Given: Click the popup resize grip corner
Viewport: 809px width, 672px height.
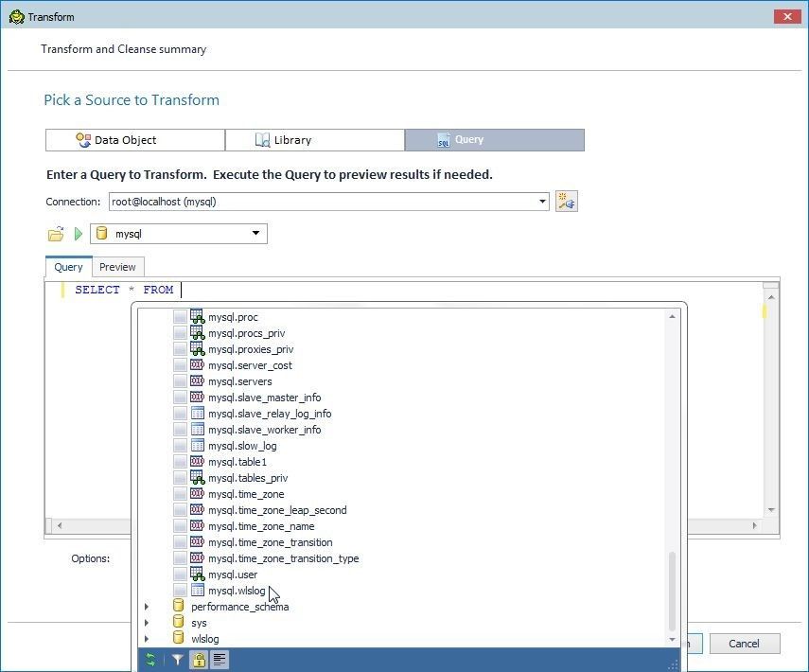Looking at the screenshot, I should (673, 665).
